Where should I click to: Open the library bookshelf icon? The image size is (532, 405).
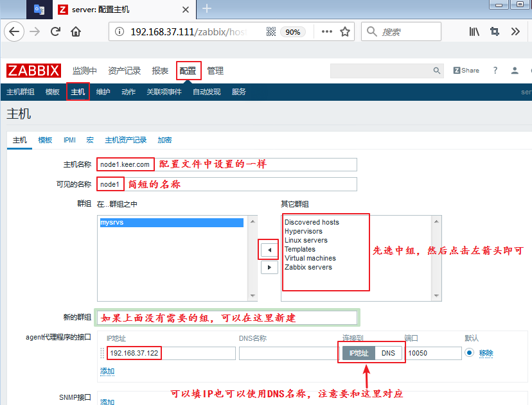(x=474, y=31)
